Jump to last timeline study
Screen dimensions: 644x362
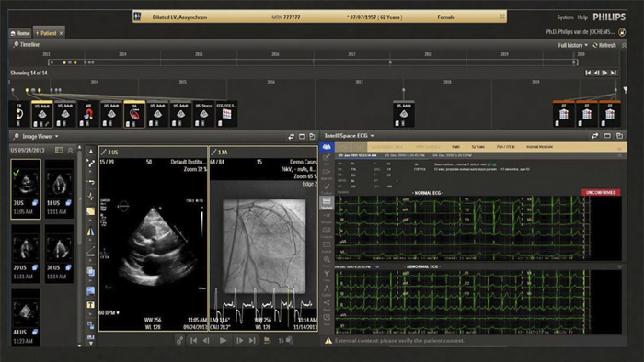pyautogui.click(x=614, y=73)
